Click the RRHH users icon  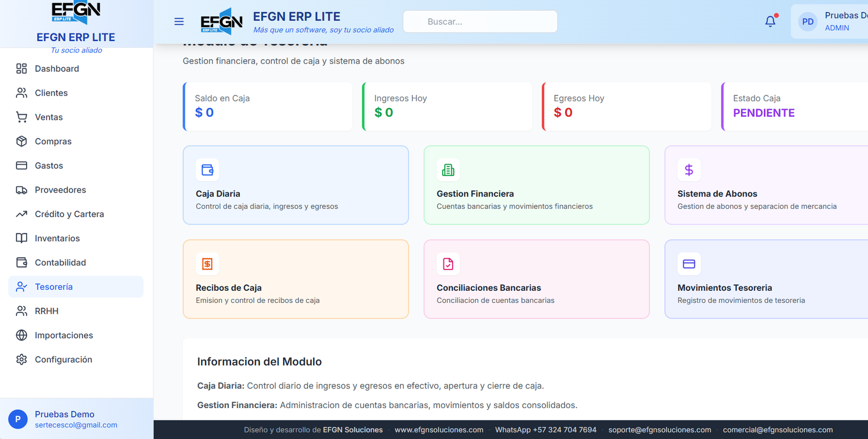(22, 311)
